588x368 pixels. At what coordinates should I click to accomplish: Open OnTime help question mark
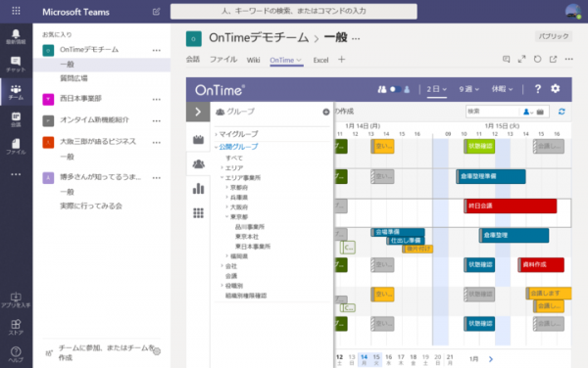(538, 89)
